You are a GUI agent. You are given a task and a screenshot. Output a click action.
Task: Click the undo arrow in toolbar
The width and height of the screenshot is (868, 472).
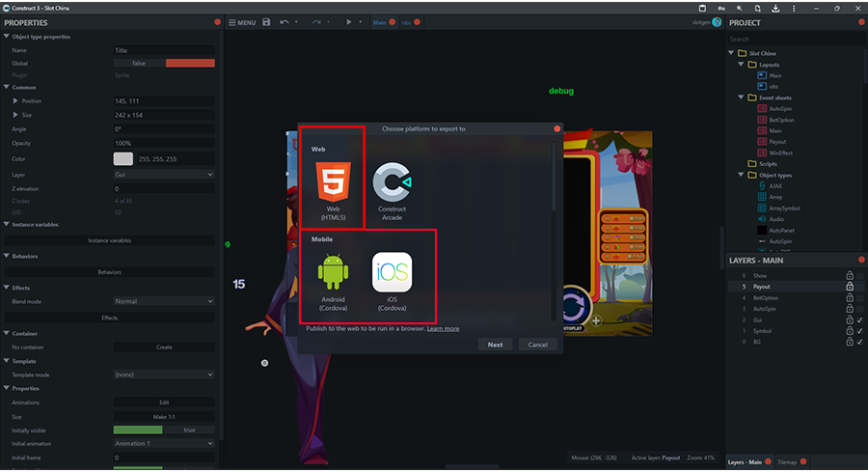284,22
